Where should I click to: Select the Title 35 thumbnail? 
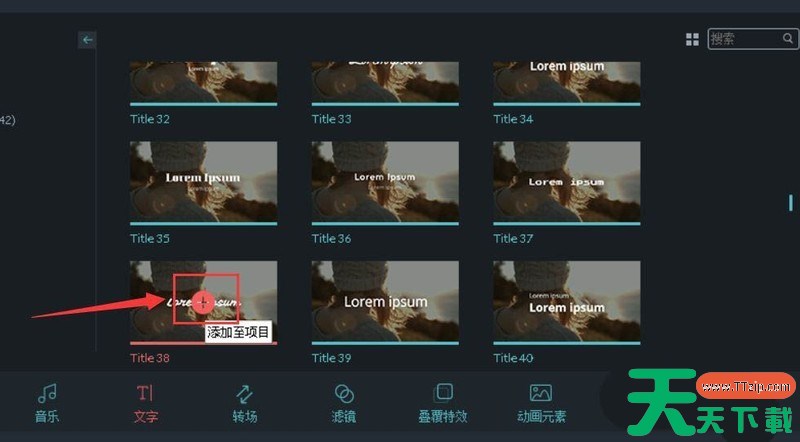204,181
